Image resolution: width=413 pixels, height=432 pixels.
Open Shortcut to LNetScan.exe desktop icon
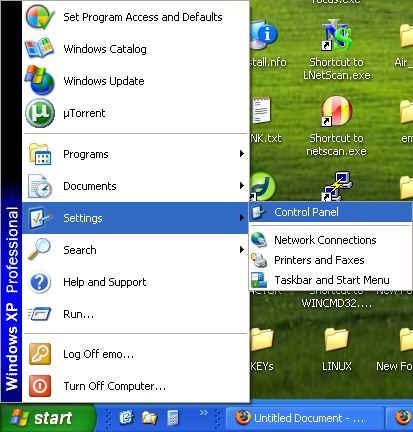(336, 49)
